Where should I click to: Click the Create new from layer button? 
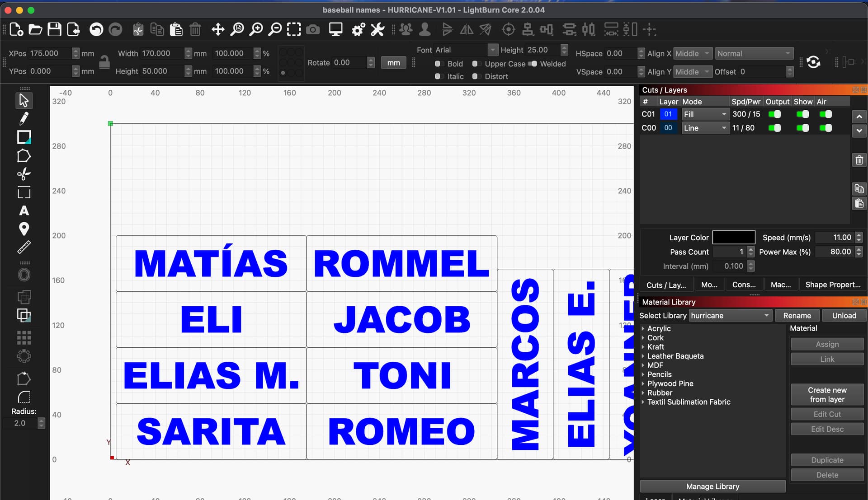827,395
